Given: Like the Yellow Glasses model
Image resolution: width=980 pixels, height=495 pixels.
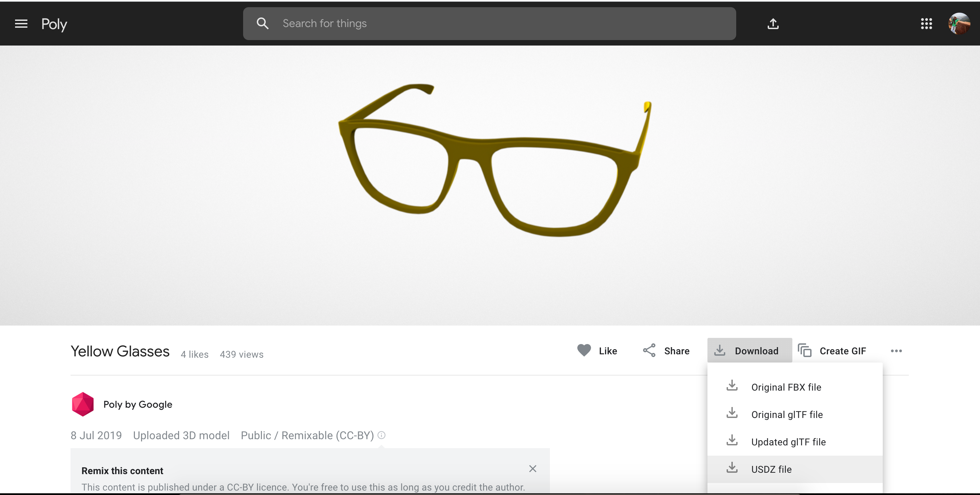Looking at the screenshot, I should click(x=597, y=351).
